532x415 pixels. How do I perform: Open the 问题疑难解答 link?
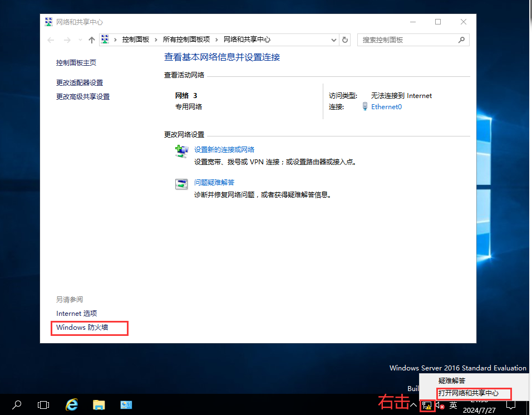[214, 183]
